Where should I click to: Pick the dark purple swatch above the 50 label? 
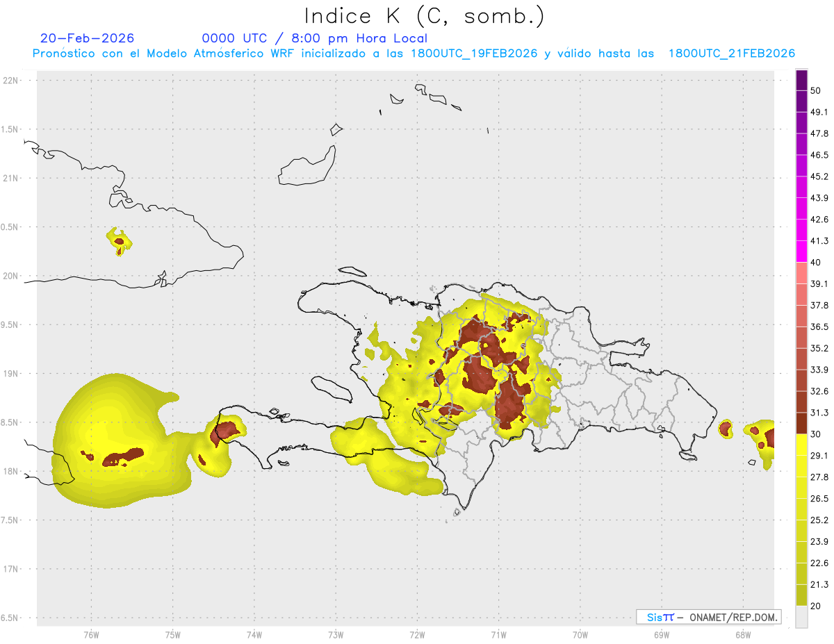802,80
